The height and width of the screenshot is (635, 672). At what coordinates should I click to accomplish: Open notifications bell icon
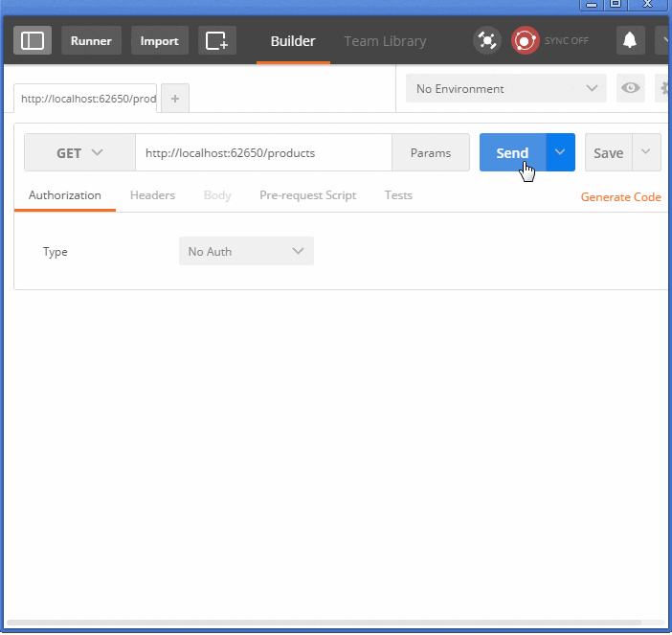pos(631,41)
